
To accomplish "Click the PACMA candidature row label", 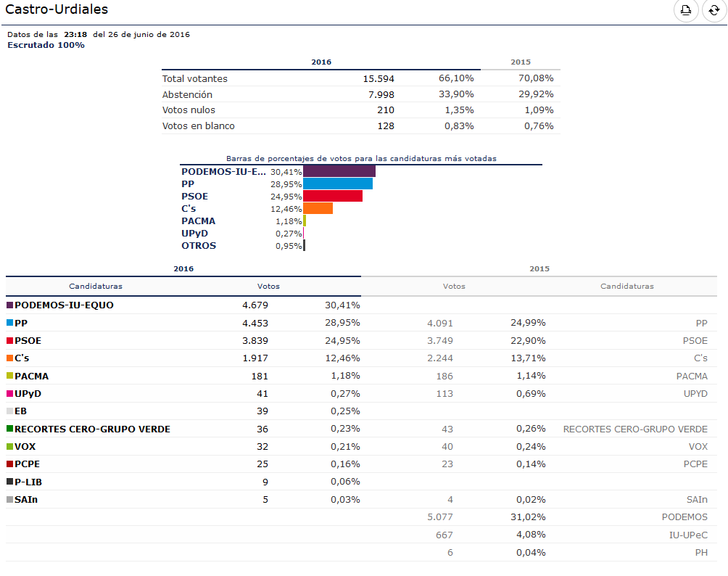I will pos(32,376).
